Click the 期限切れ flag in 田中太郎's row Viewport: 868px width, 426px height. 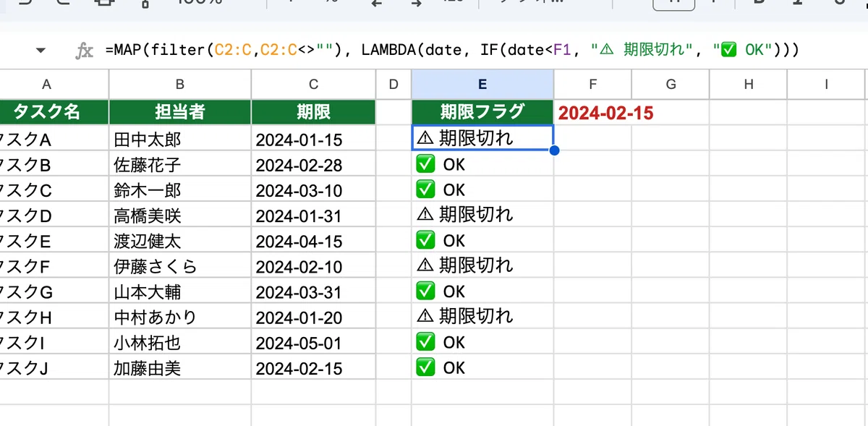[x=482, y=137]
